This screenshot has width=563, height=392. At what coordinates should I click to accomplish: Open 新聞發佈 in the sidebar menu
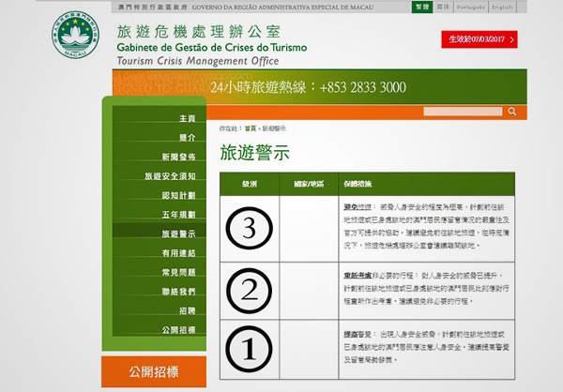click(x=178, y=157)
